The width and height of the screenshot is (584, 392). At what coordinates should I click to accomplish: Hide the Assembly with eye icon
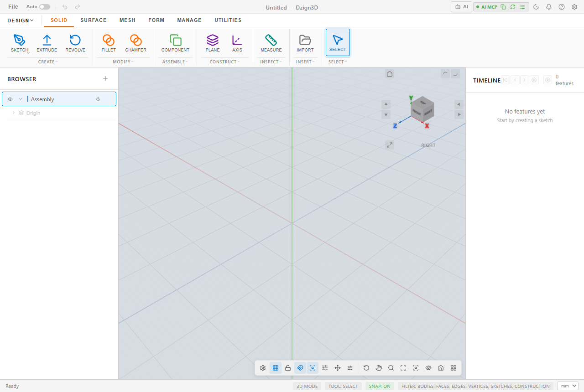[10, 99]
